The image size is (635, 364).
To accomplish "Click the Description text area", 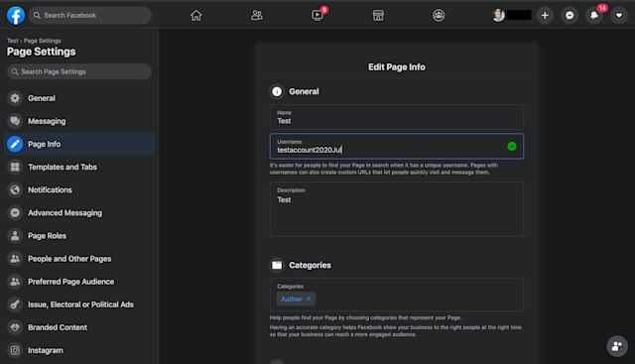I will click(397, 209).
